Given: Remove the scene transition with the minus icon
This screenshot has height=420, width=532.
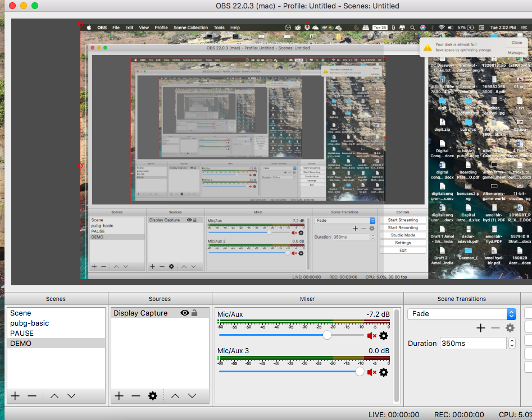Looking at the screenshot, I should click(x=495, y=328).
